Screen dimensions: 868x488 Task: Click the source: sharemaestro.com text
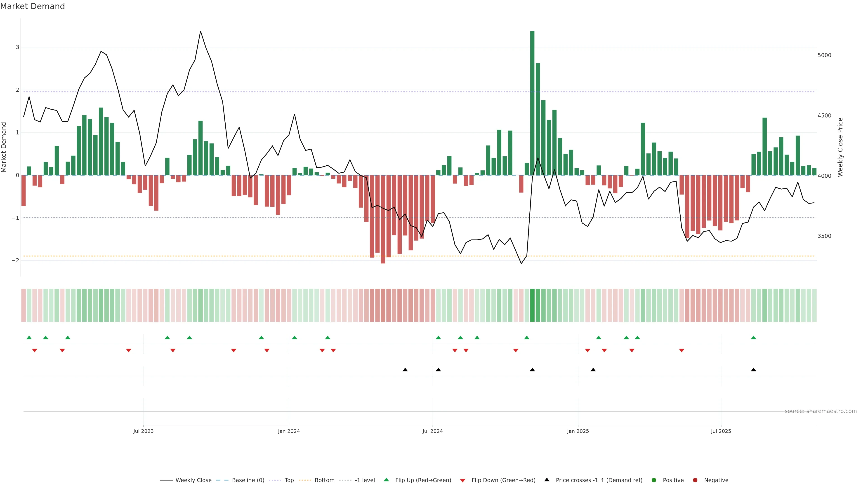tap(821, 411)
